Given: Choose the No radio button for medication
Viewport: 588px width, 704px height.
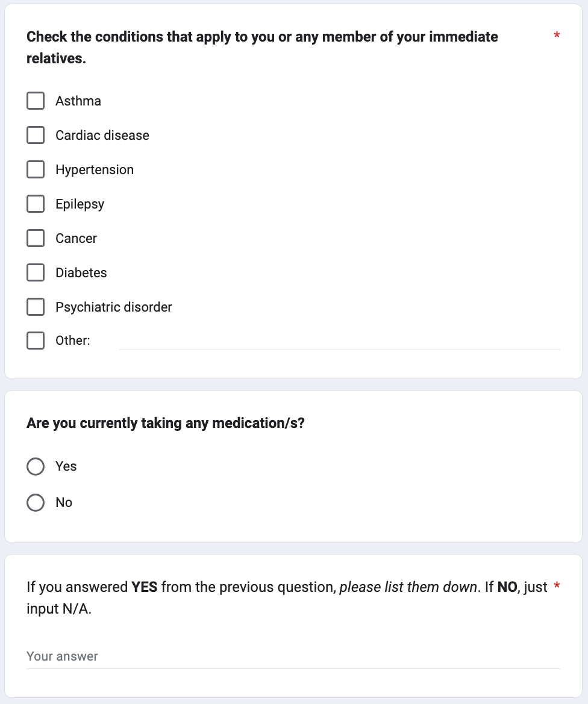Looking at the screenshot, I should (36, 503).
